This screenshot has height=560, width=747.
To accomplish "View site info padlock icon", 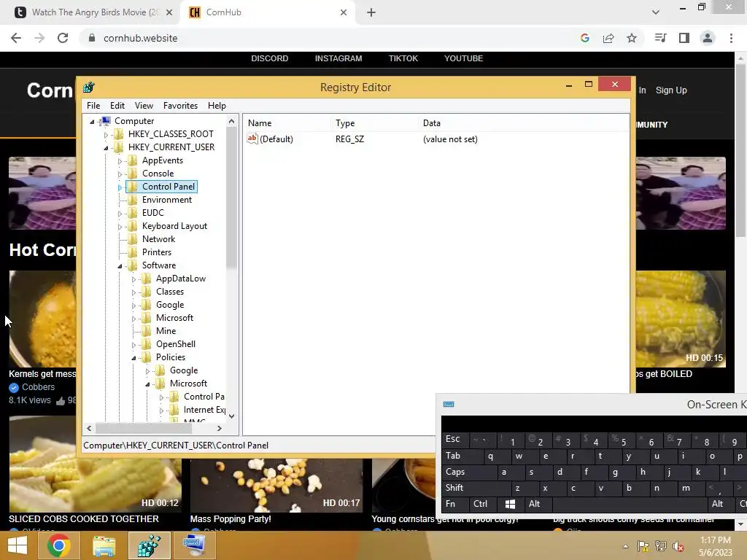I will point(92,38).
